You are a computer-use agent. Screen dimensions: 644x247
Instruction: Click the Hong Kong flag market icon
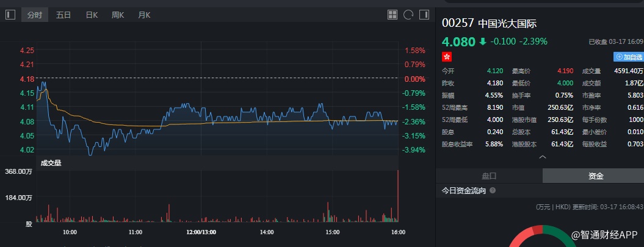pos(447,56)
